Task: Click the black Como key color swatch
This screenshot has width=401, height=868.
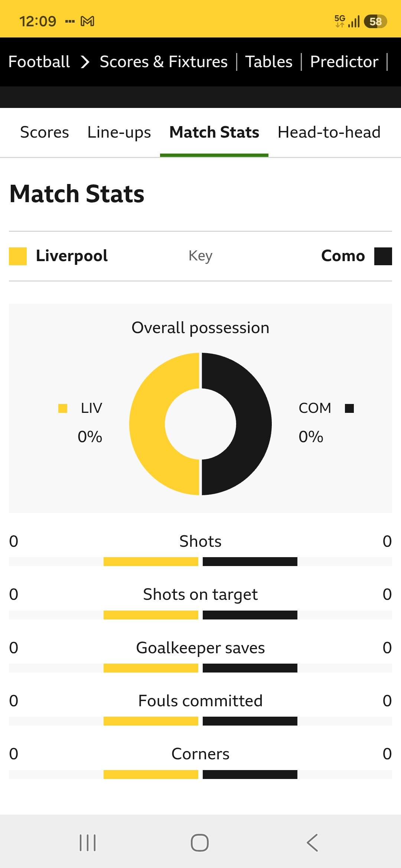Action: [x=383, y=256]
